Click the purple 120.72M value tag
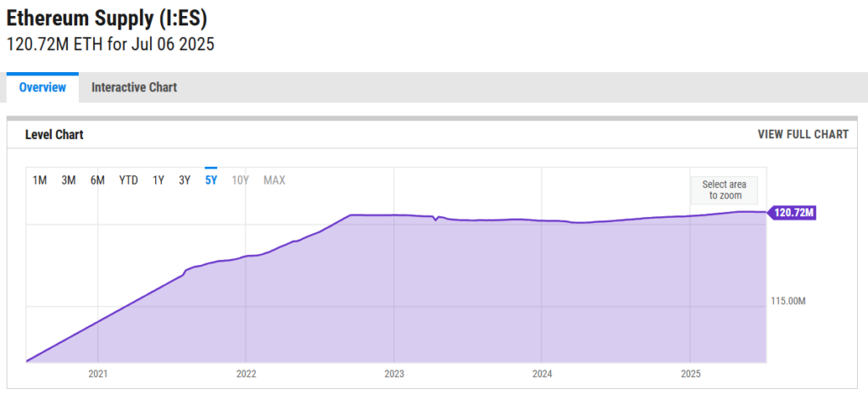 tap(793, 213)
